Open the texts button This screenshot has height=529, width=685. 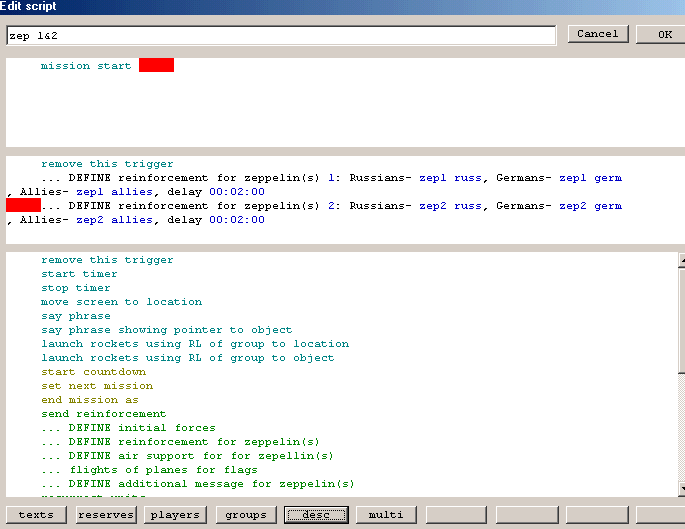click(x=36, y=515)
